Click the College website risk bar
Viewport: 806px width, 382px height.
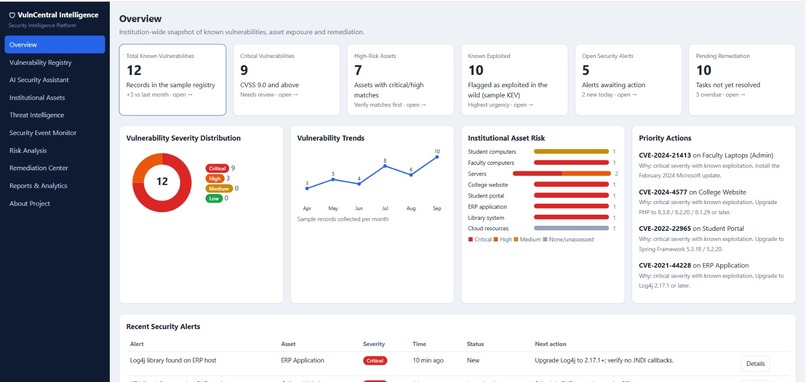(x=571, y=185)
